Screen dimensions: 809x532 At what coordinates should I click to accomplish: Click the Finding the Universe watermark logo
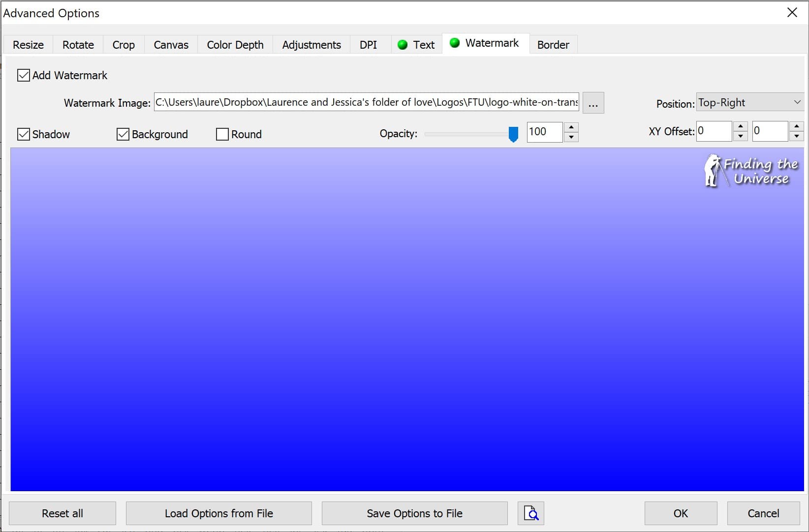pyautogui.click(x=751, y=171)
